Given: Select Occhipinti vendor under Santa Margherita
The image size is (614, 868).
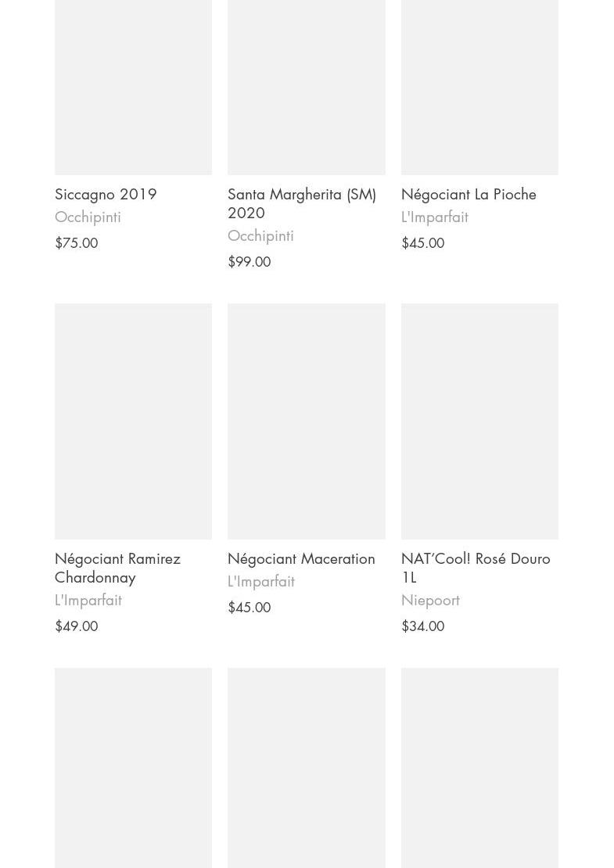Looking at the screenshot, I should coord(260,235).
